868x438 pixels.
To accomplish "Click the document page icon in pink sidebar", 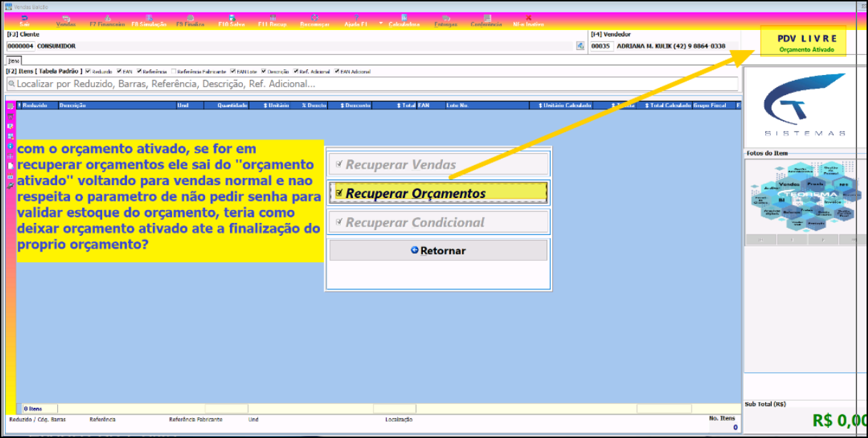I will [x=10, y=166].
